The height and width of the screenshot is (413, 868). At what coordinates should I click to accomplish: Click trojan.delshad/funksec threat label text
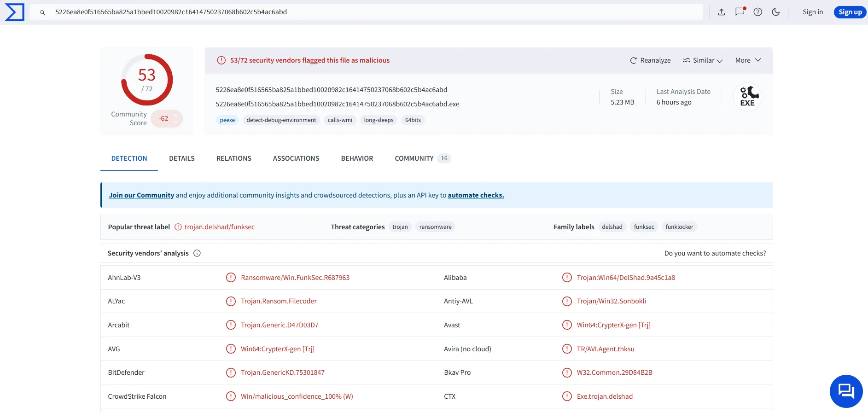(x=220, y=227)
